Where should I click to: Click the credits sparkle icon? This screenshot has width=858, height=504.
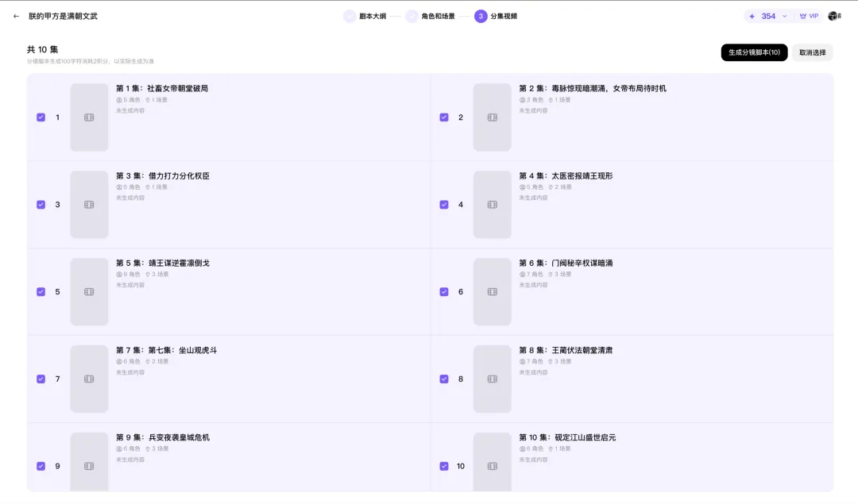pos(752,16)
